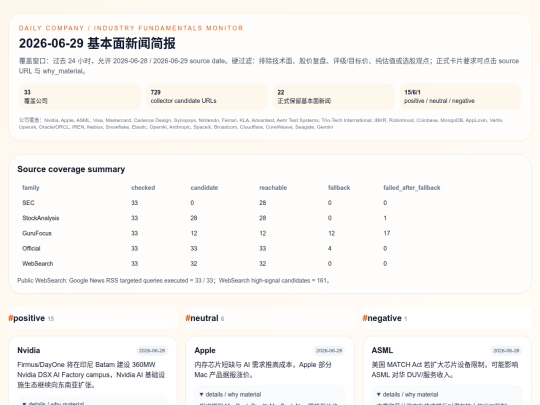Click StockAnalysis failed_after_fallback value 1

pos(385,218)
